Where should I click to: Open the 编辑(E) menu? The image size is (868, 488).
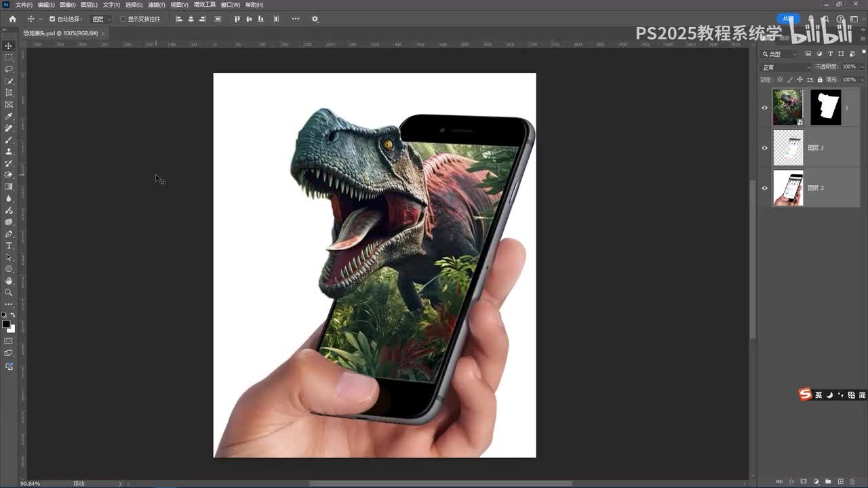click(x=46, y=5)
